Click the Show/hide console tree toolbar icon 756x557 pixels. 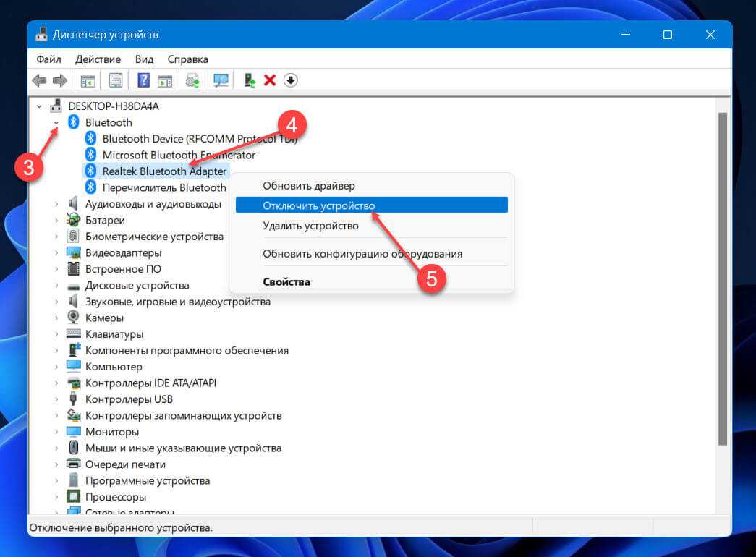point(88,80)
